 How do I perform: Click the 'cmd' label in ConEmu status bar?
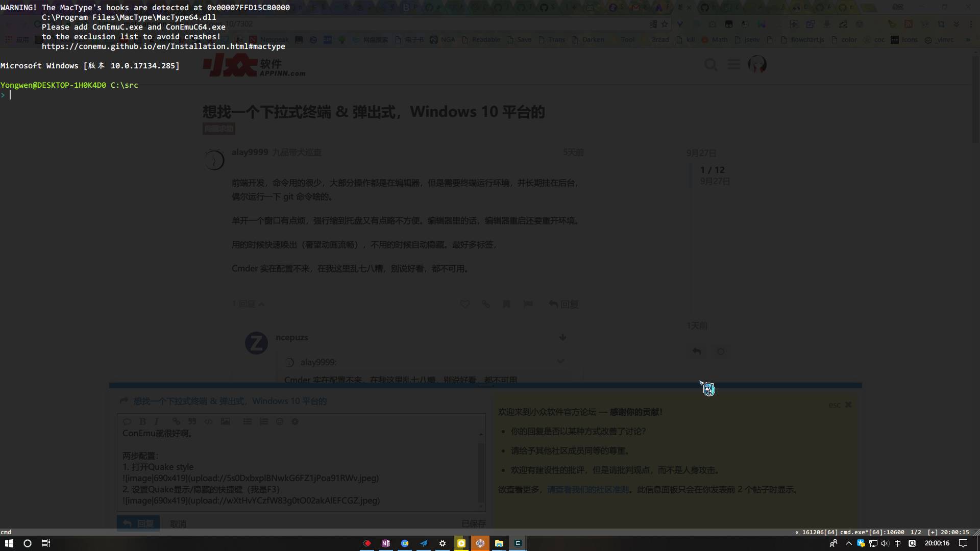point(6,532)
